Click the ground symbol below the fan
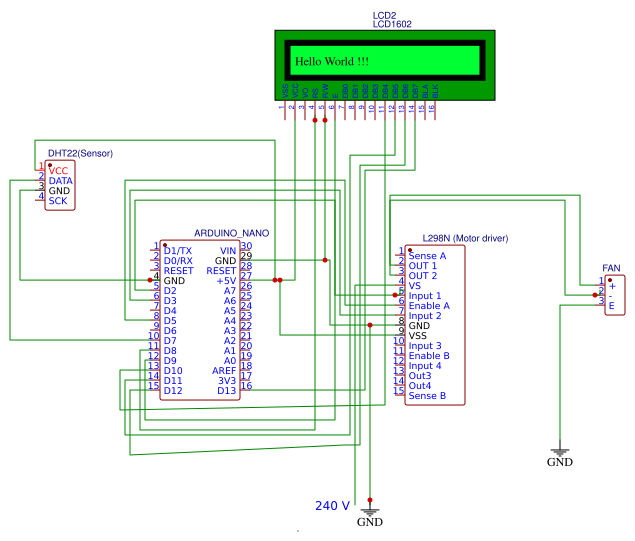The image size is (635, 541). click(x=560, y=452)
